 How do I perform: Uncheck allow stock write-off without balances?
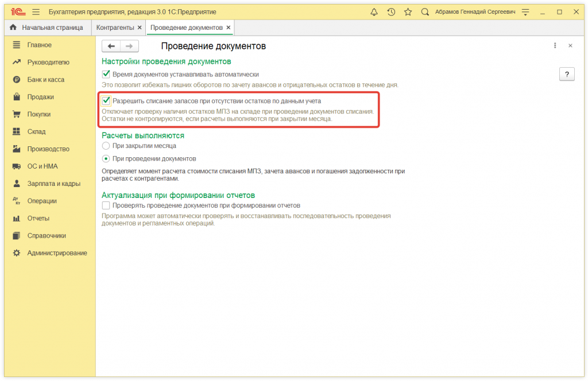click(x=106, y=100)
